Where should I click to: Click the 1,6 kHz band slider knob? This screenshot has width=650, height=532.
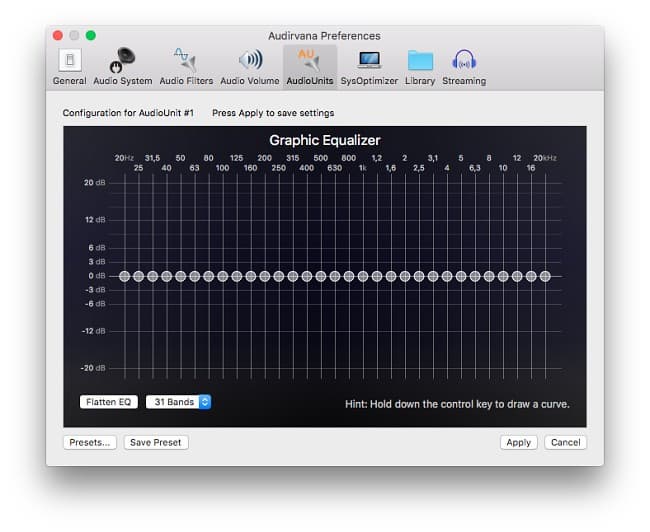point(391,276)
